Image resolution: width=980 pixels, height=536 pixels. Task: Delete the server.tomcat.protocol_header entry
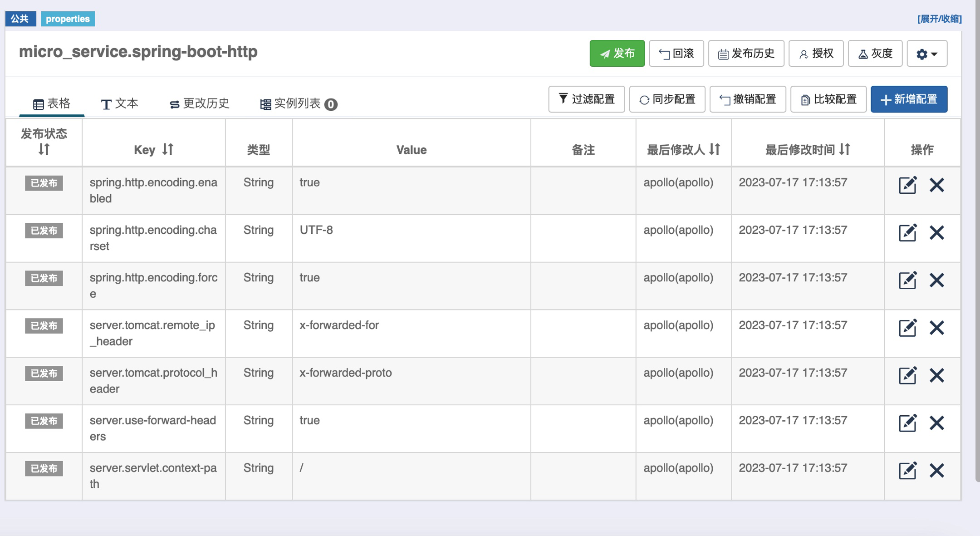936,375
